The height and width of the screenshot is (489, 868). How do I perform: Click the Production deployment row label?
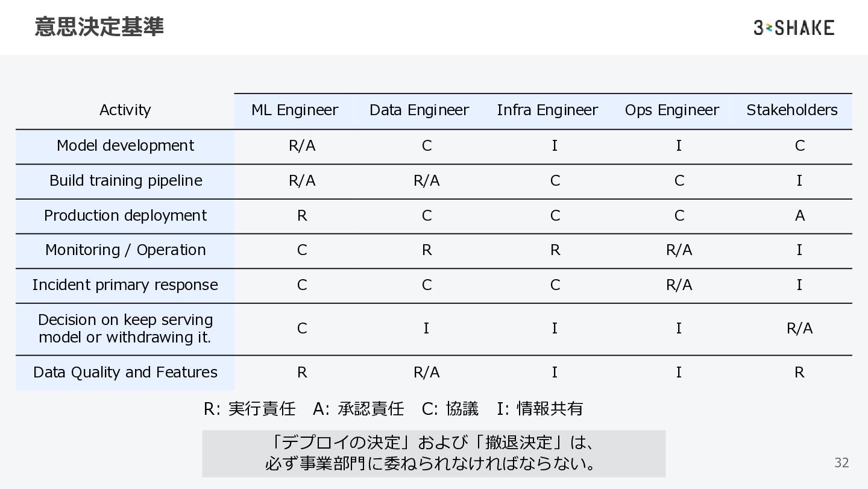point(125,216)
